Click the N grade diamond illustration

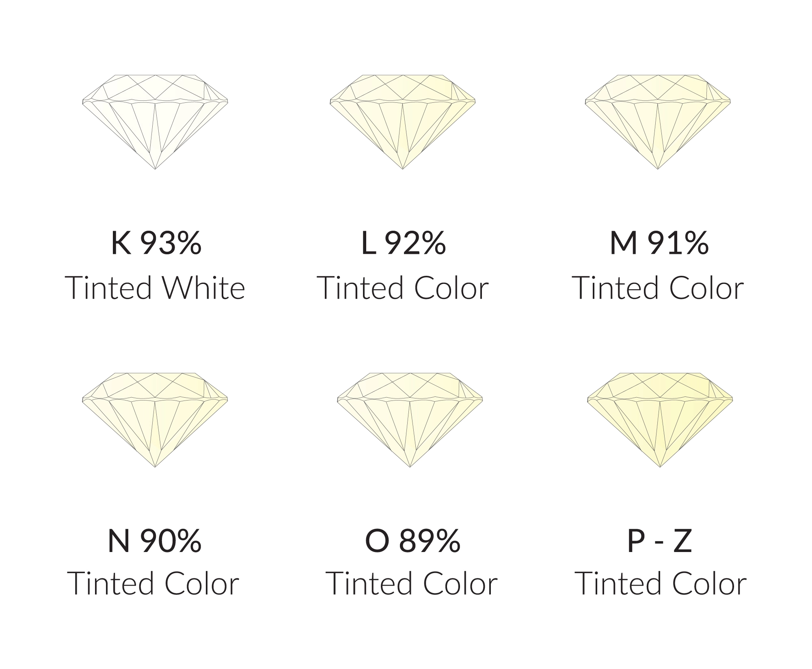tap(155, 420)
